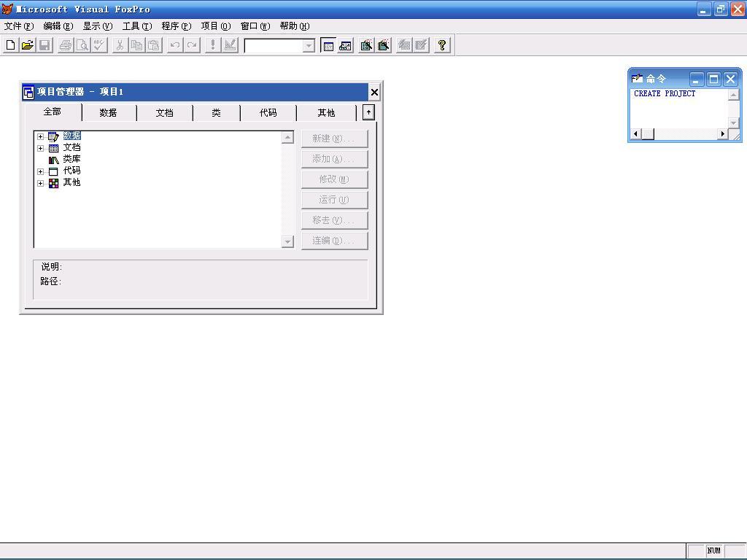The width and height of the screenshot is (747, 560).
Task: Click the Open file folder icon
Action: pos(28,45)
